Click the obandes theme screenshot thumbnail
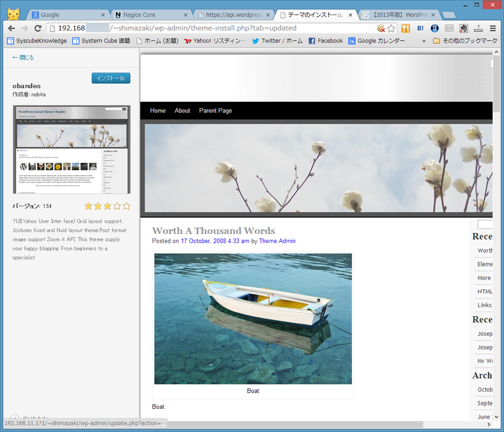504x432 pixels. pos(71,150)
